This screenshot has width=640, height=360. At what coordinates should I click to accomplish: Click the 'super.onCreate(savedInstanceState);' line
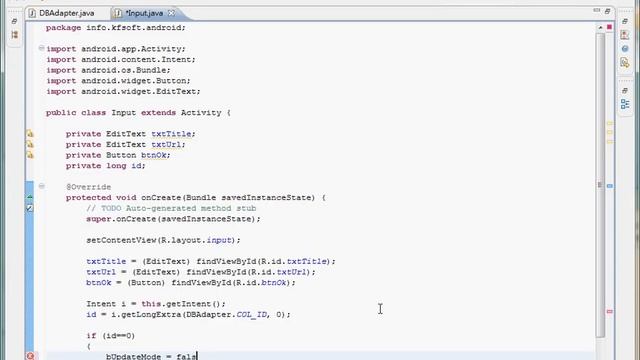(173, 219)
